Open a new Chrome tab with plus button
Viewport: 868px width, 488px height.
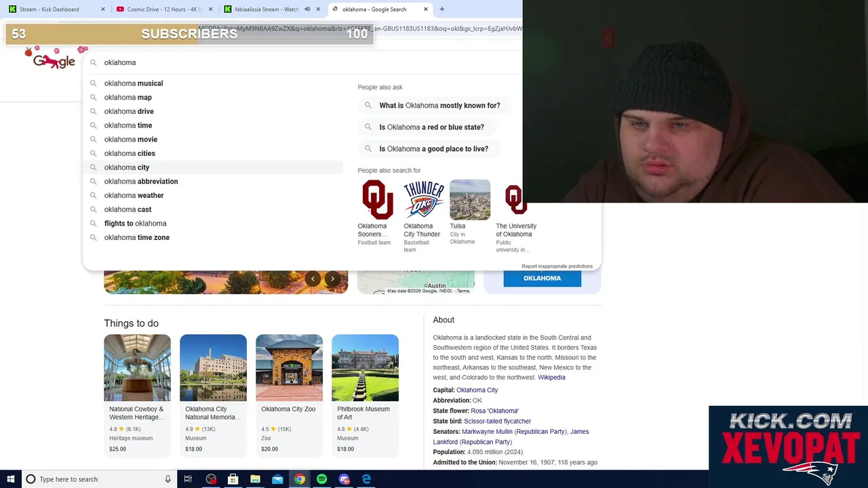pos(441,9)
